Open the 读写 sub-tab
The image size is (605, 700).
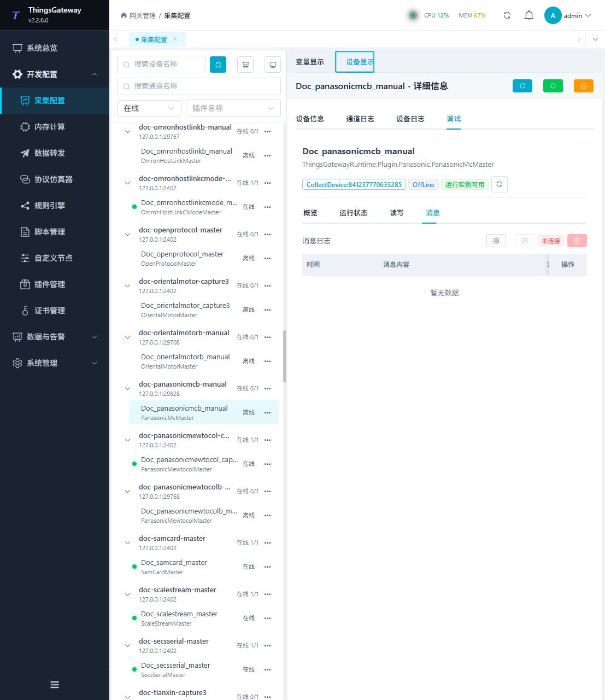(x=397, y=213)
